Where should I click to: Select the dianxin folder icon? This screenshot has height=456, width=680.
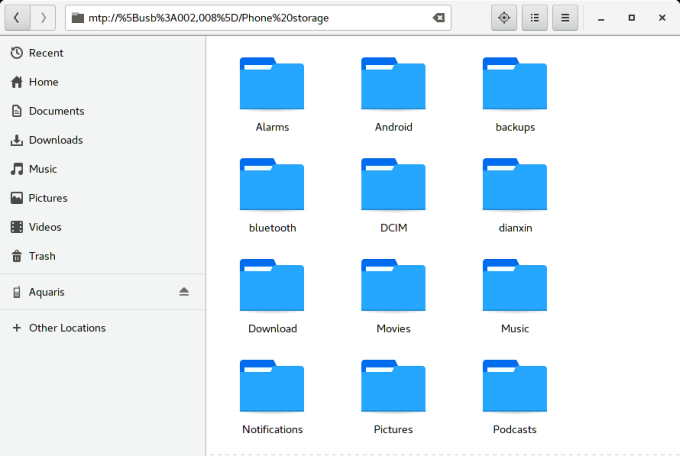point(515,184)
